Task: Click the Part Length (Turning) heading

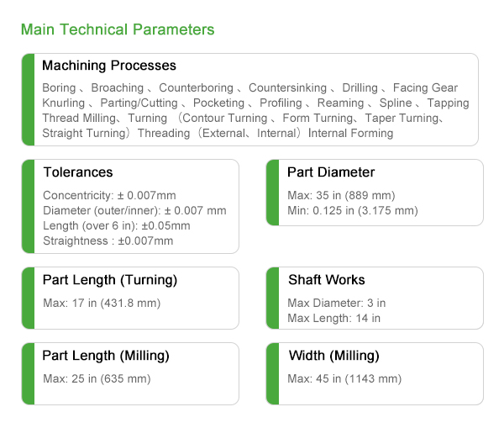Action: click(x=110, y=280)
